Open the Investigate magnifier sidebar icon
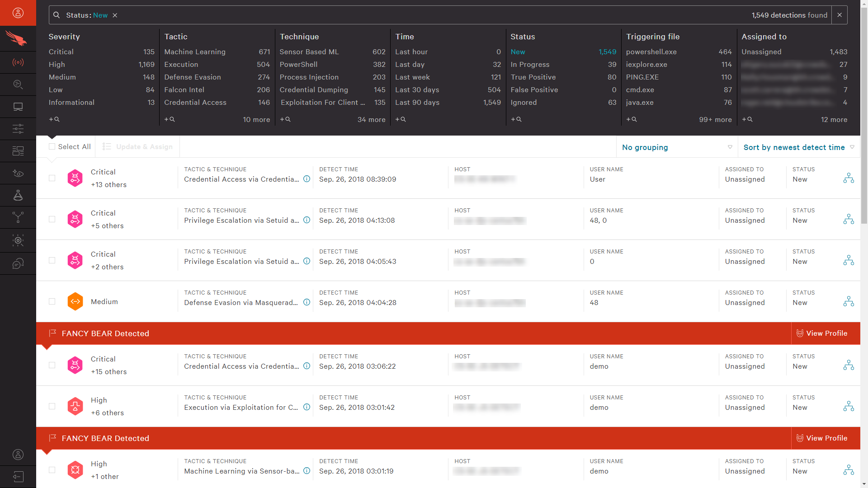The image size is (868, 488). click(x=18, y=84)
